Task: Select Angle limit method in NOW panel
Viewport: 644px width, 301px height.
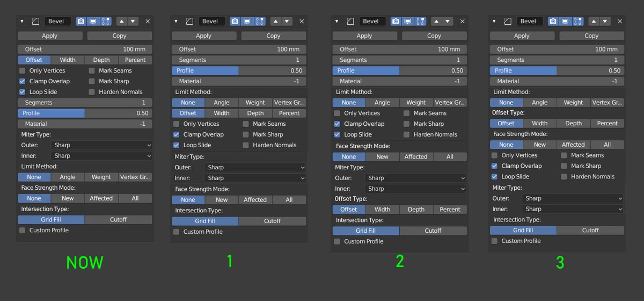Action: (x=68, y=177)
